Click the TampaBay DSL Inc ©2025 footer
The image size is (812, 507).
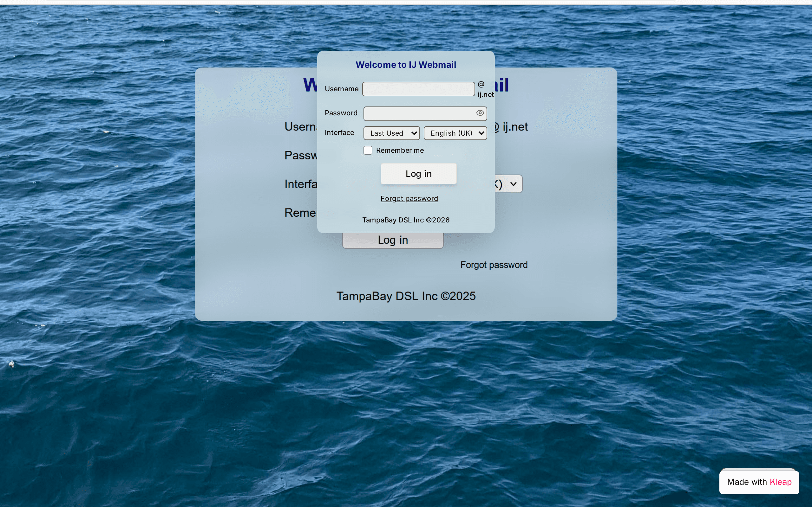[406, 296]
